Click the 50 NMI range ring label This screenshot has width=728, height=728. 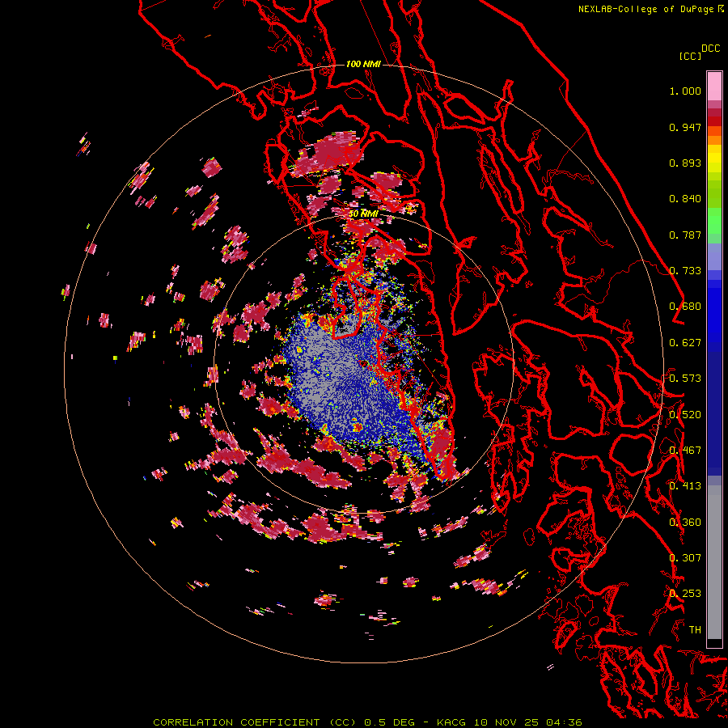(363, 214)
